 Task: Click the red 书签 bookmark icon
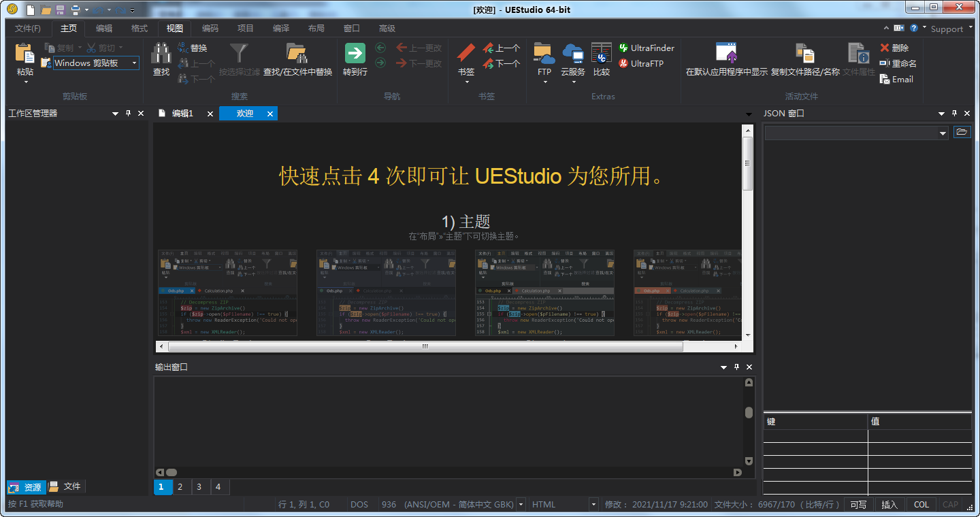pos(466,53)
